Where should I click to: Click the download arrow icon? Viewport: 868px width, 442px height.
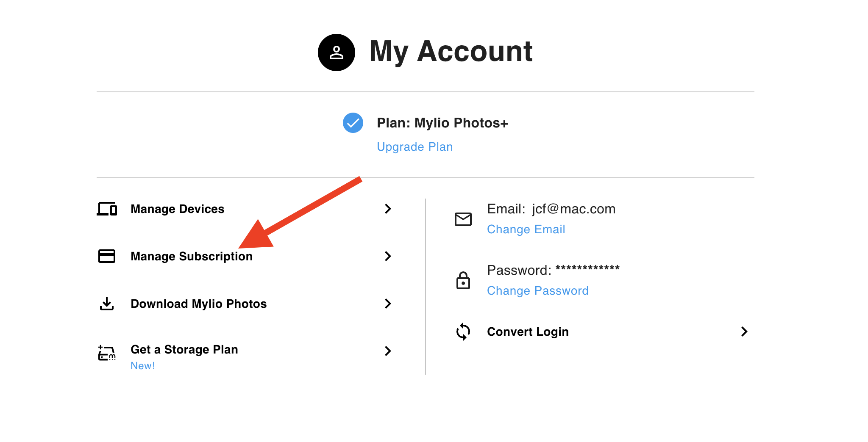(x=107, y=304)
